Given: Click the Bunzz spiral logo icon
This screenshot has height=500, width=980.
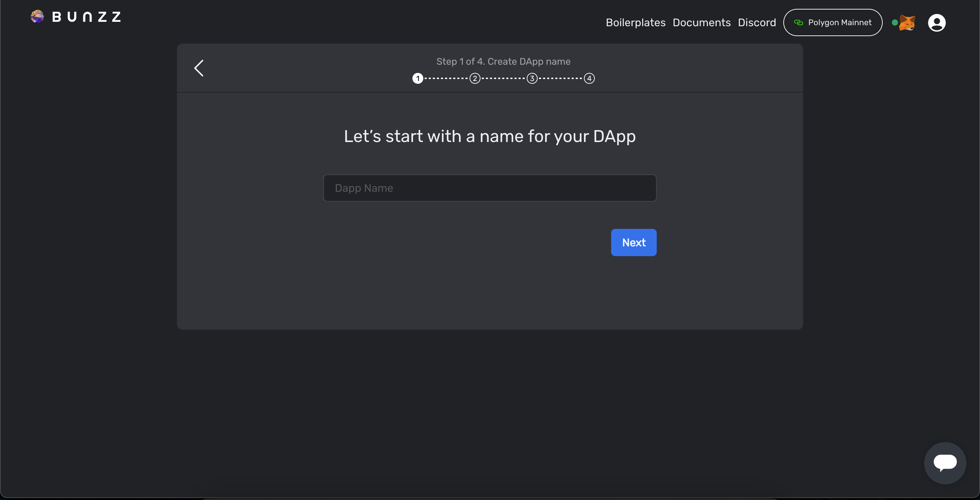Looking at the screenshot, I should click(37, 16).
